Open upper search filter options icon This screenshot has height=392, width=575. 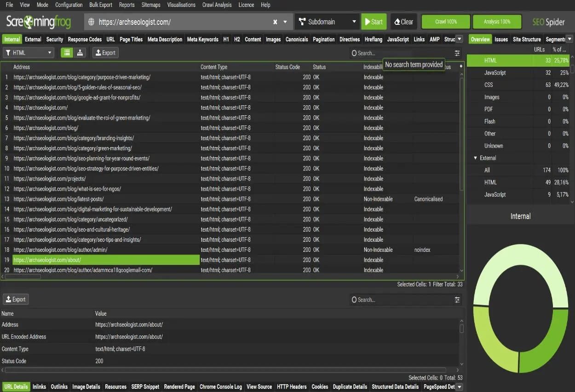pos(457,53)
